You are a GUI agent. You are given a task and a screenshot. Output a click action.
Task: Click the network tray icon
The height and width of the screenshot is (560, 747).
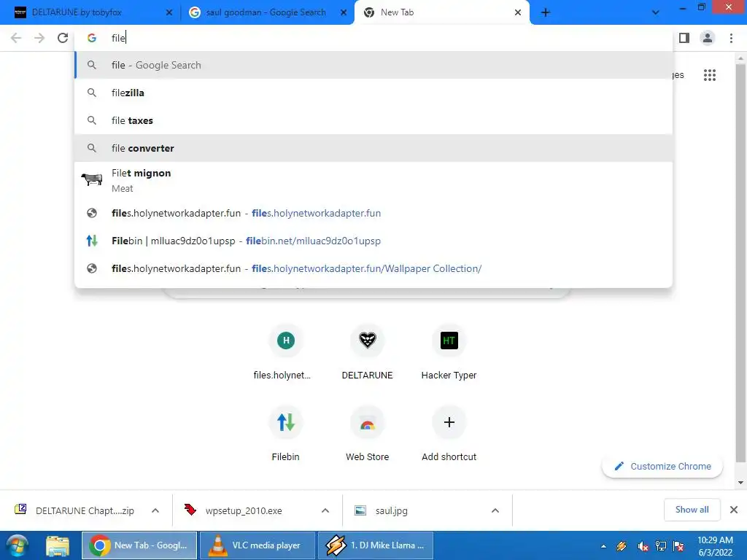tap(661, 546)
